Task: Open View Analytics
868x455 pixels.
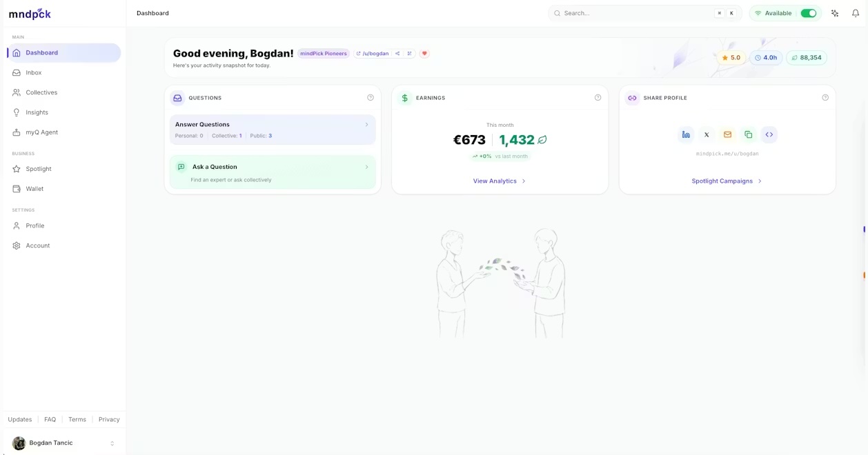Action: coord(499,181)
